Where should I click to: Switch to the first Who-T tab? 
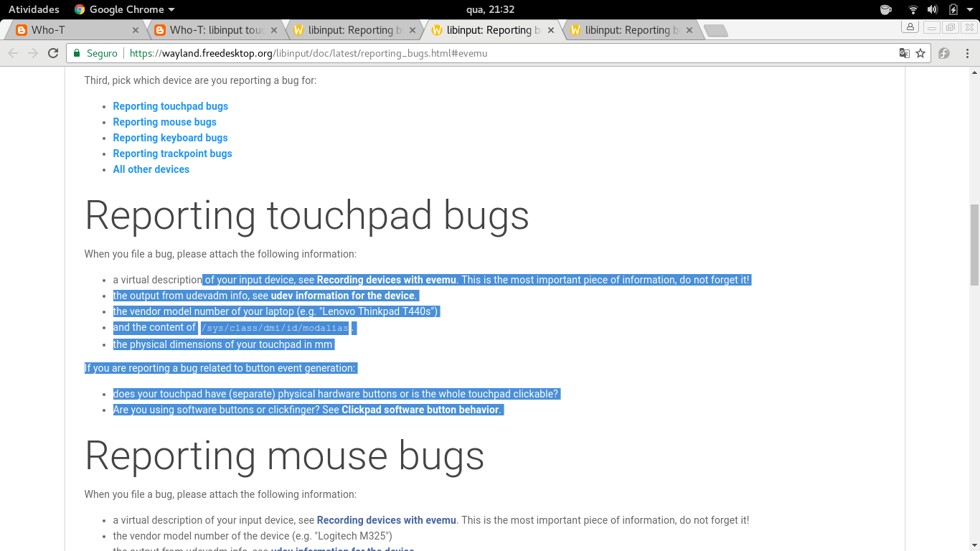[72, 30]
